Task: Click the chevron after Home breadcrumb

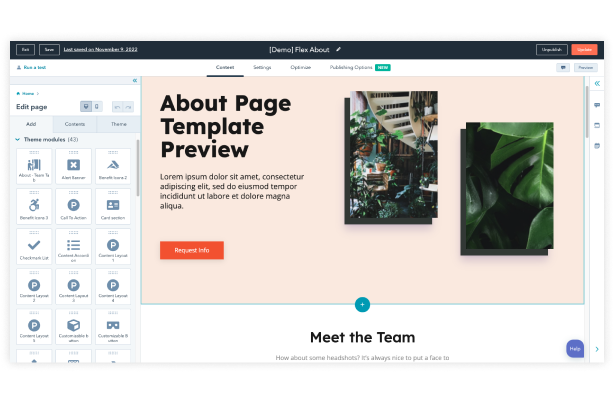Action: [x=38, y=94]
